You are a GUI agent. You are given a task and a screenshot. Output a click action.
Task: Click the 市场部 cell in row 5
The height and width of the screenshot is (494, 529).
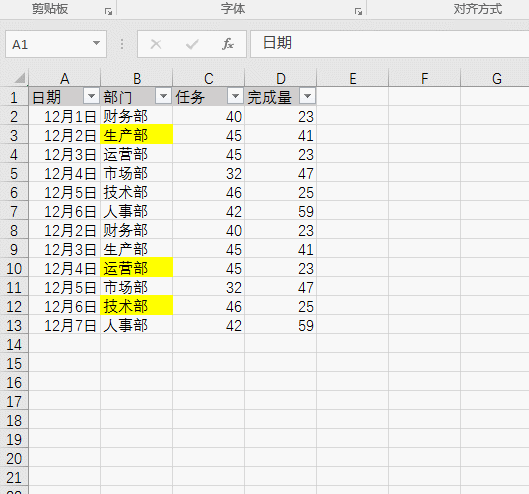137,173
